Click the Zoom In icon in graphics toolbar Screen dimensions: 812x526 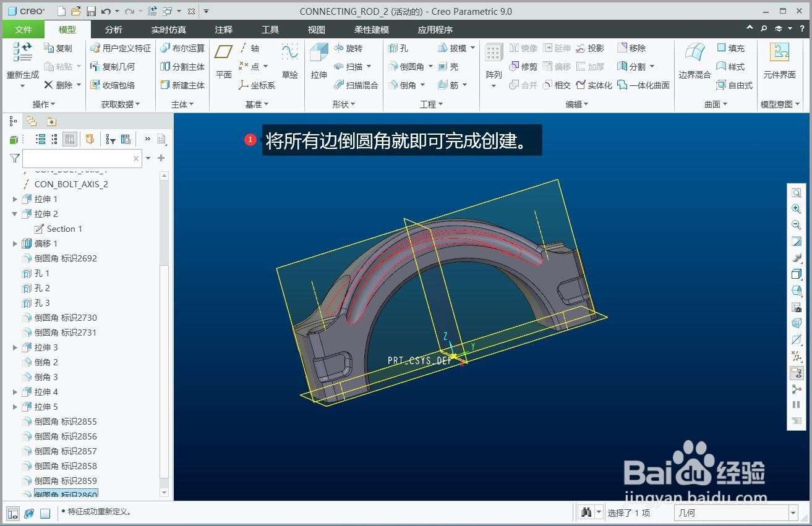[797, 209]
